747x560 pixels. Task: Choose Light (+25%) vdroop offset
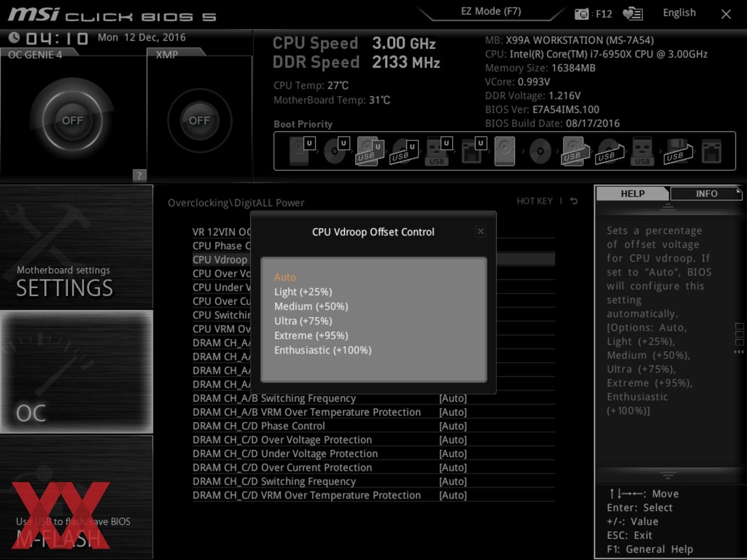[303, 292]
